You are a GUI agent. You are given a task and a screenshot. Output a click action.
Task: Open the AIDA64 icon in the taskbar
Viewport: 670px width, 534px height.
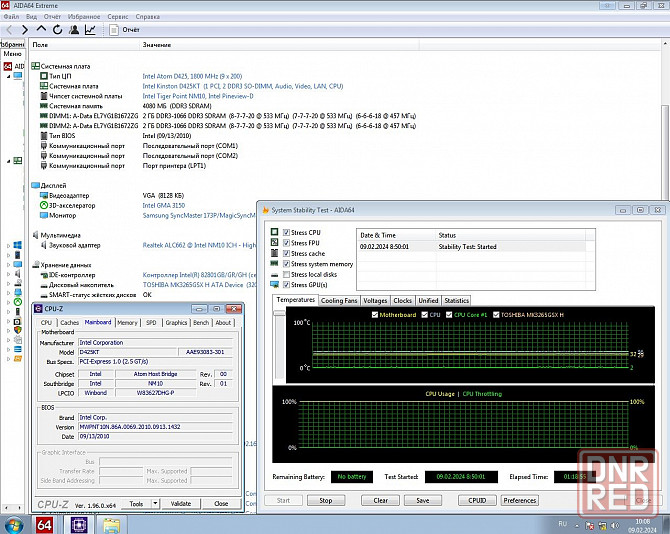point(45,524)
